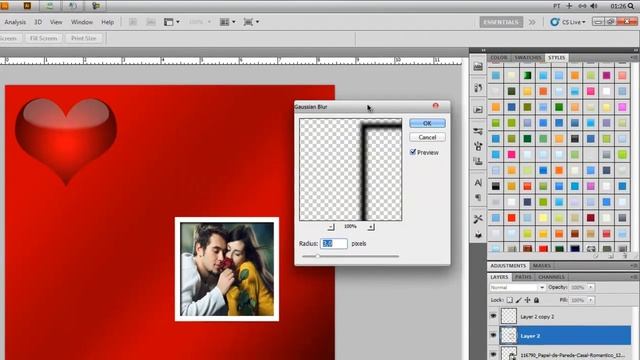Click the Fill Screen button
The width and height of the screenshot is (640, 360).
click(x=43, y=38)
